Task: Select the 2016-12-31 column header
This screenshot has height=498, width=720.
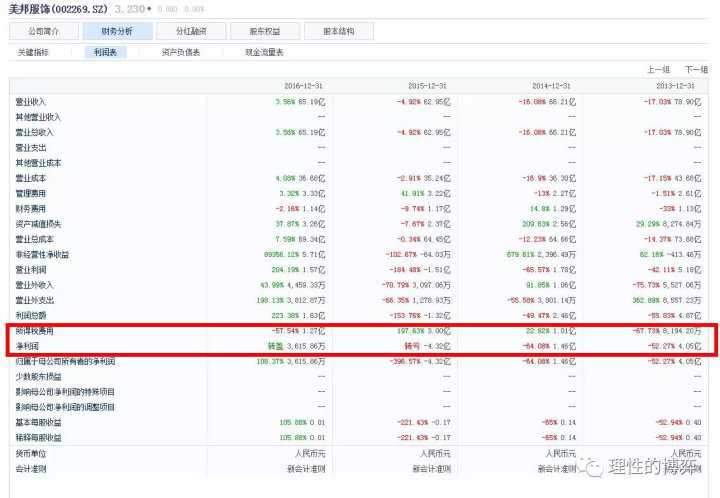Action: (304, 86)
